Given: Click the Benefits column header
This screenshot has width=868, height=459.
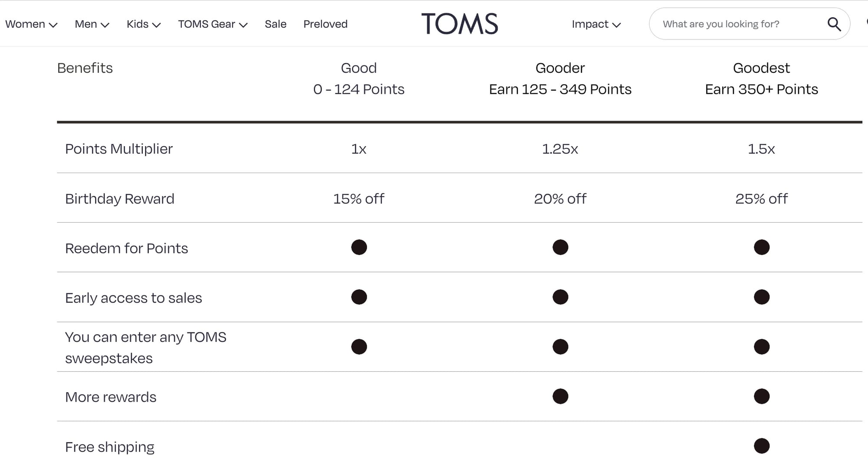Looking at the screenshot, I should [85, 68].
